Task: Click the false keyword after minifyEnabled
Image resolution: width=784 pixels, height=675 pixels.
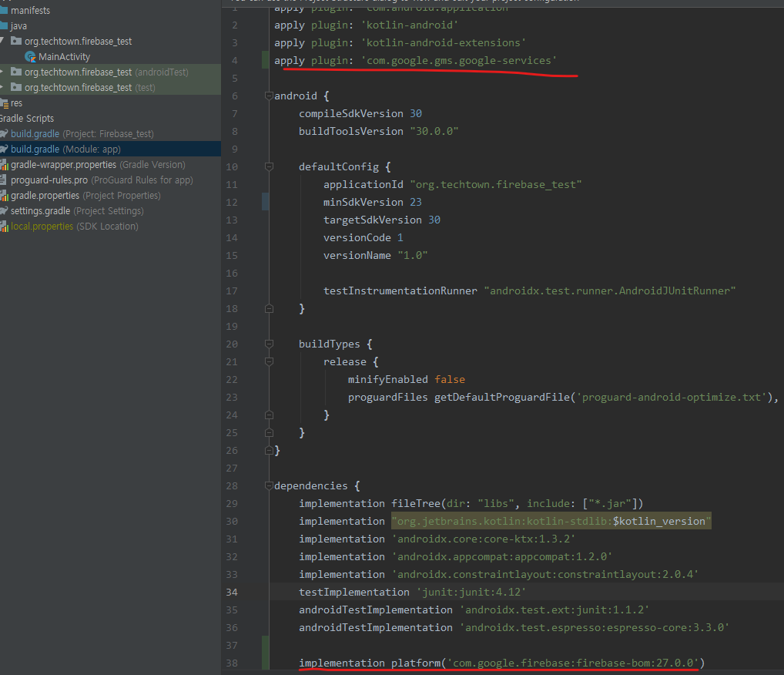Action: [450, 379]
